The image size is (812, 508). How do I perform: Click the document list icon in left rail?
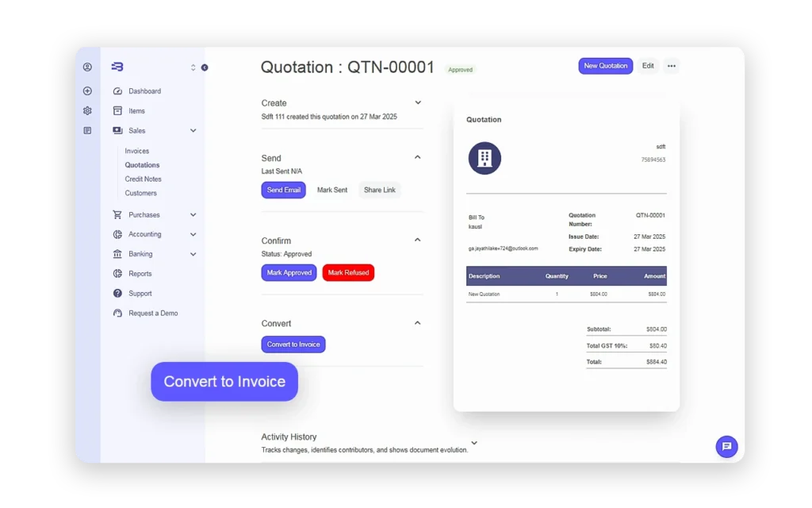coord(87,131)
